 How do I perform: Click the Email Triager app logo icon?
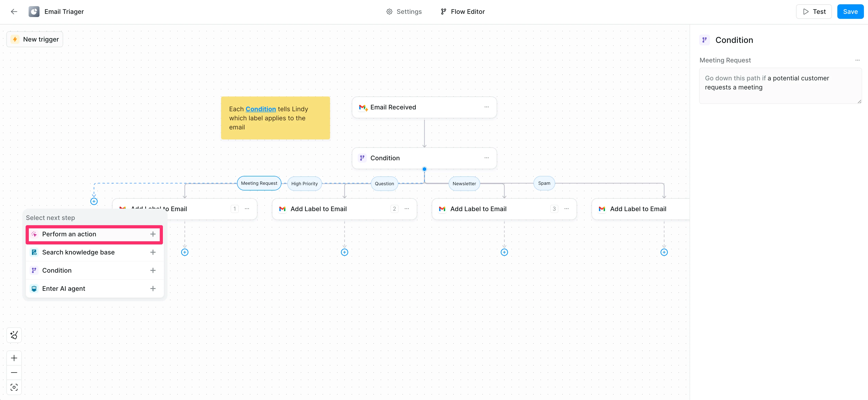(34, 11)
